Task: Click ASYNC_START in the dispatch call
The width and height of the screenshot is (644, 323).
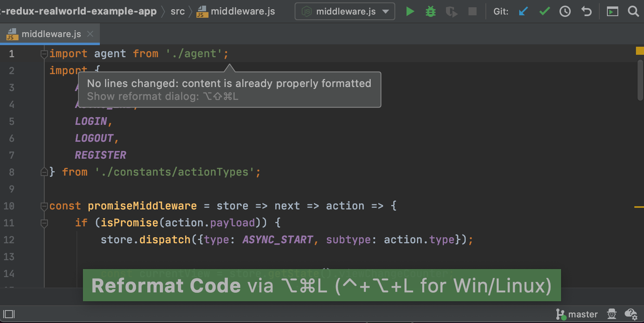Action: [278, 240]
